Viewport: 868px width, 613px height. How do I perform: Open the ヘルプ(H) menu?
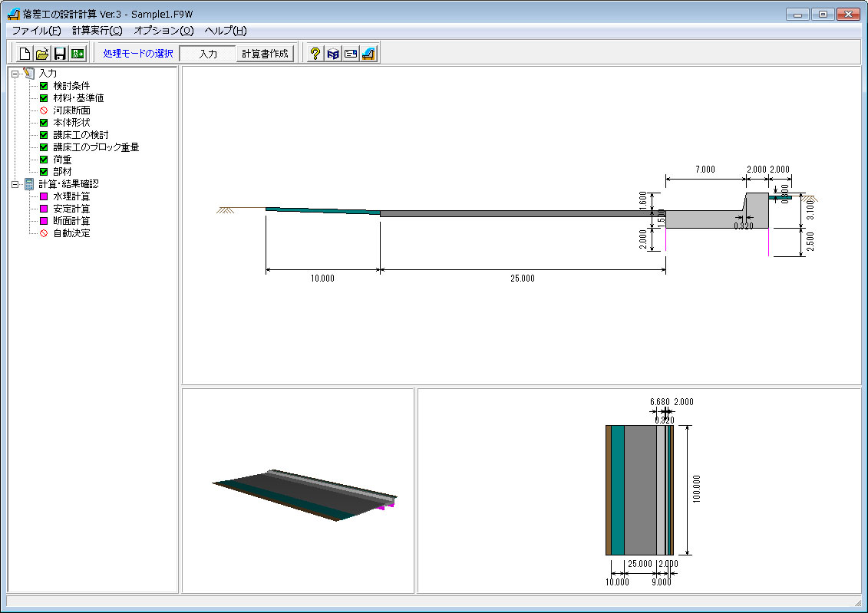(x=226, y=31)
